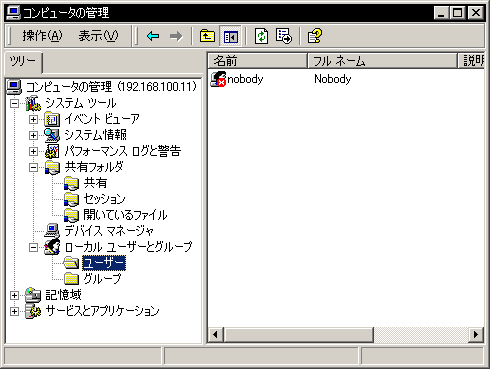Collapse the ローカル ユーザーとグループ node

pos(33,247)
